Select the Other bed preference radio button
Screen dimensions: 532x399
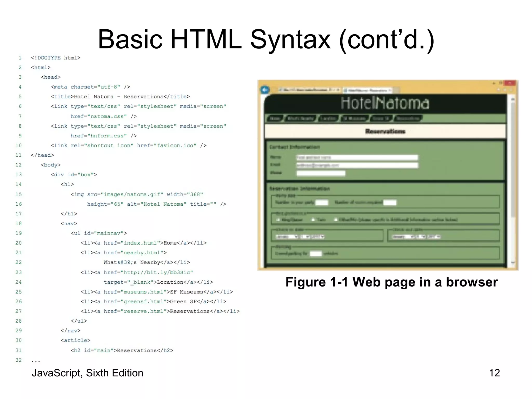click(x=336, y=220)
